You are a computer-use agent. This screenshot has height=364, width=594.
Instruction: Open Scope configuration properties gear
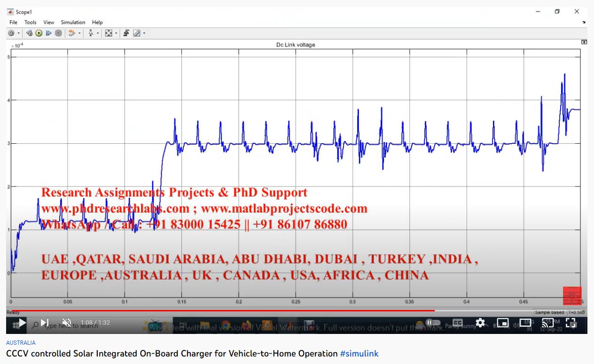[11, 33]
